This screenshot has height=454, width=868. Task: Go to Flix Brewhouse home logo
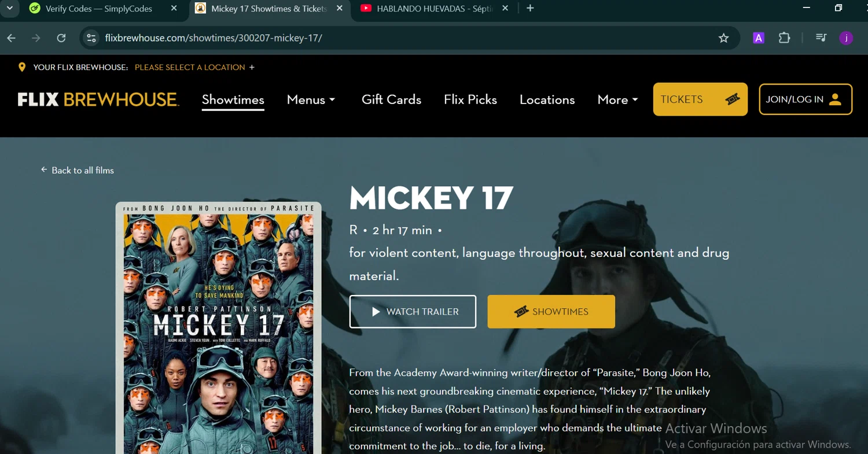pos(98,99)
